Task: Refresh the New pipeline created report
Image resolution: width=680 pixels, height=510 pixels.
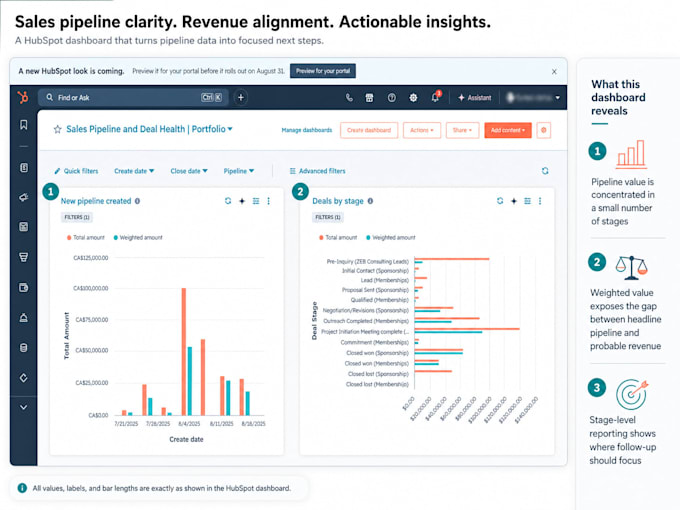Action: point(228,201)
